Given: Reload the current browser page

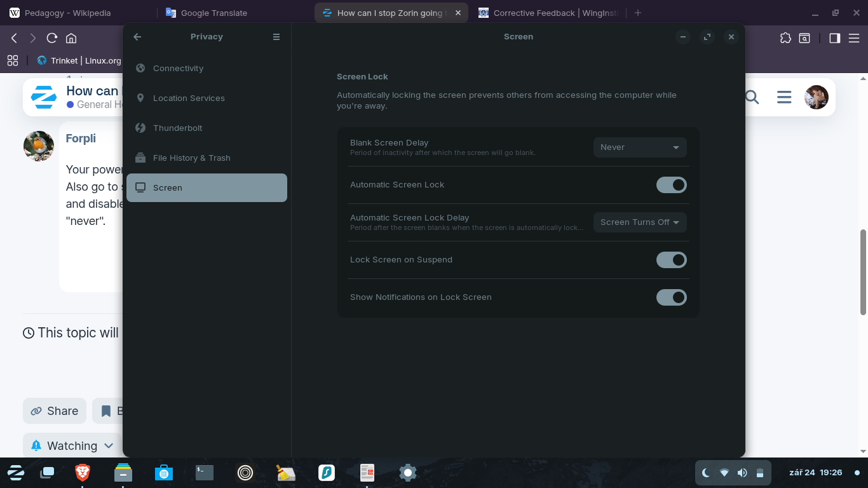Looking at the screenshot, I should (52, 38).
